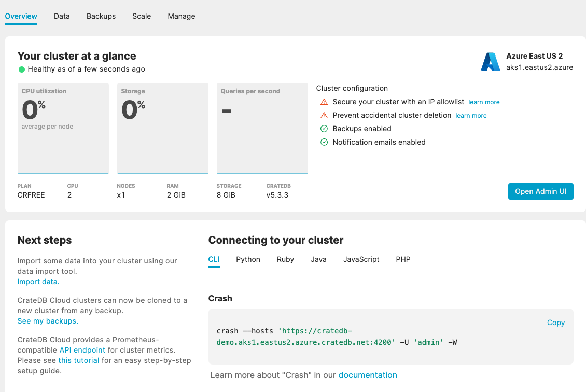This screenshot has width=586, height=392.
Task: Click the green healthy status indicator dot
Action: pos(22,69)
